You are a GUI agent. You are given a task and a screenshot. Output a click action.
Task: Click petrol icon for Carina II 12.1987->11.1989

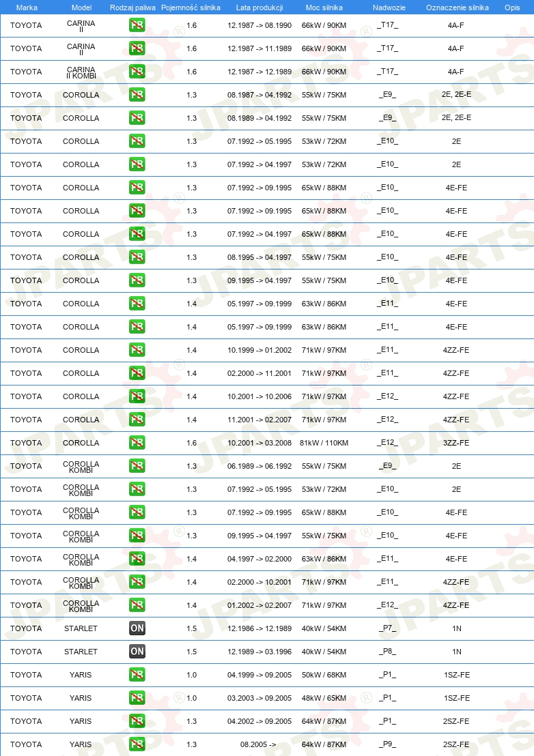(x=137, y=48)
